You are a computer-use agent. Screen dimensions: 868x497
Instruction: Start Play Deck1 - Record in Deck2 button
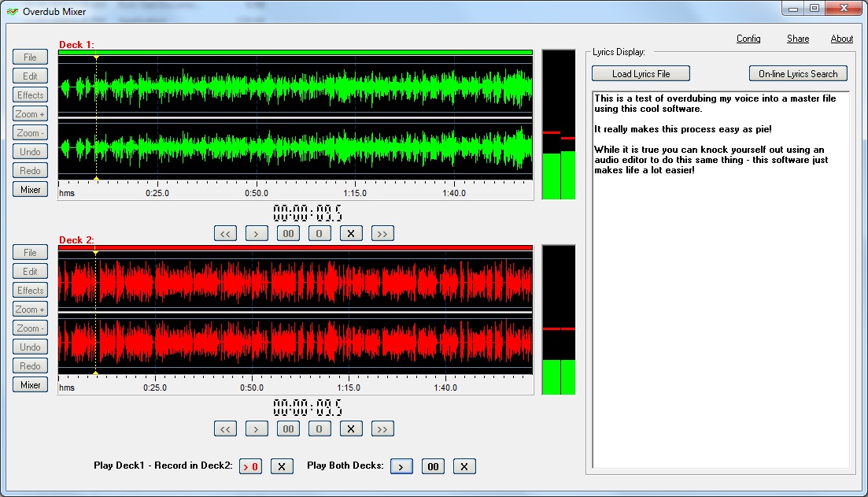pos(251,466)
